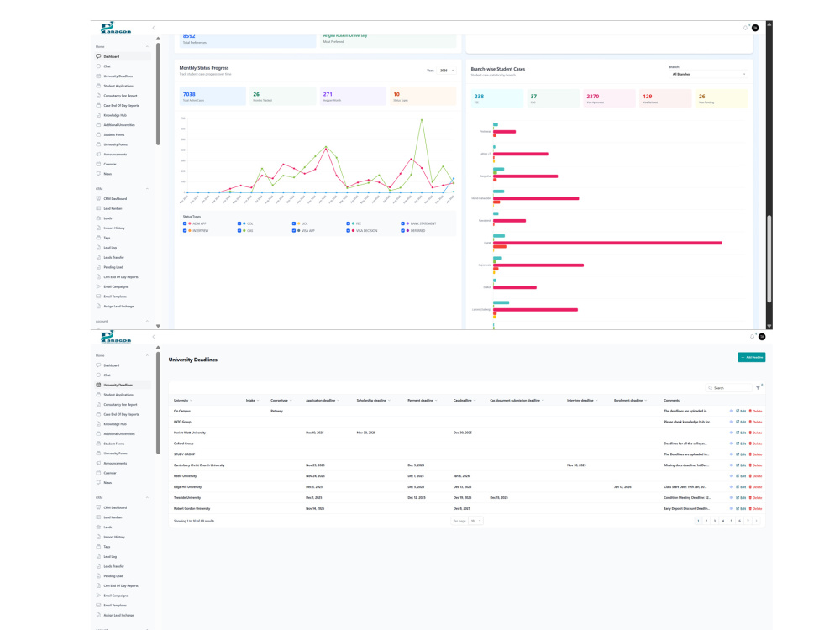Open Import History in top dashboard sidebar
840x630 pixels.
114,228
